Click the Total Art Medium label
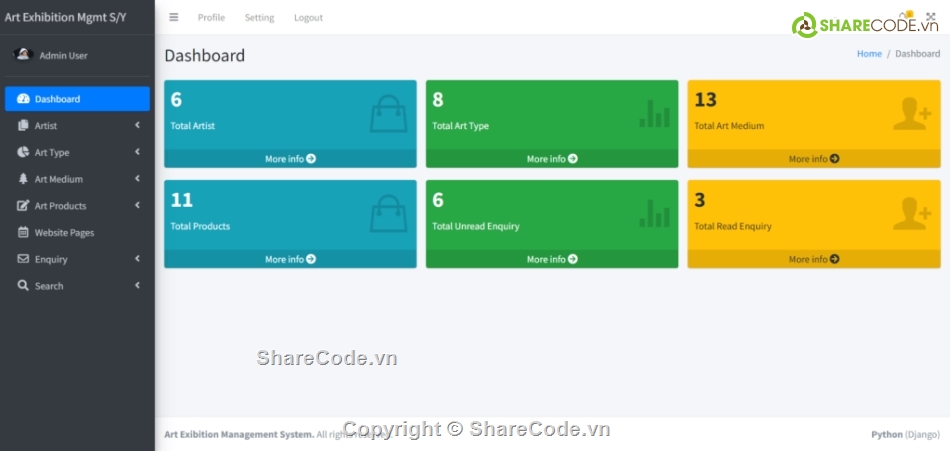950x451 pixels. [729, 126]
